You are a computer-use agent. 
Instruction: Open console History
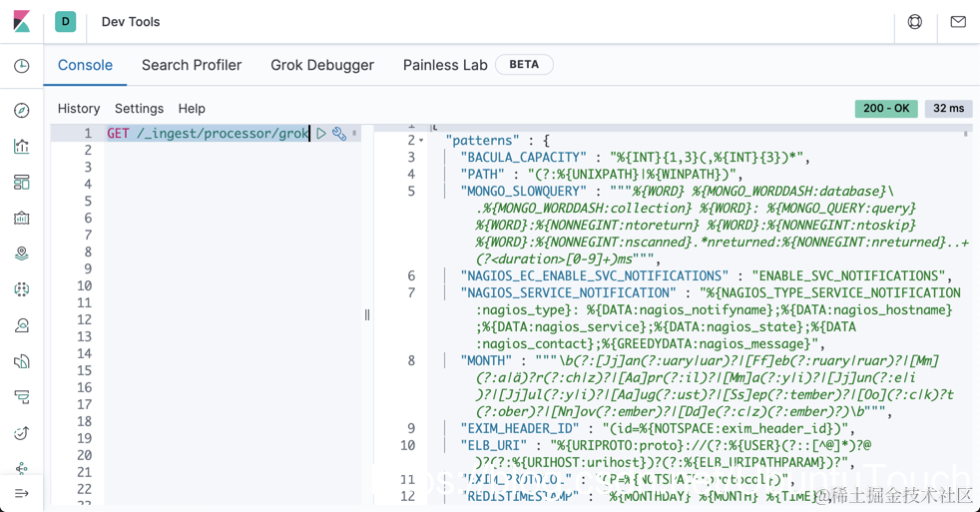point(79,109)
